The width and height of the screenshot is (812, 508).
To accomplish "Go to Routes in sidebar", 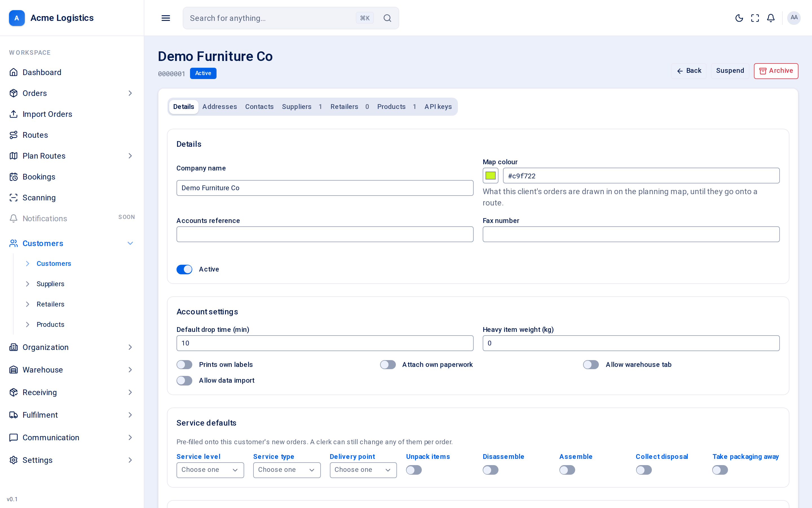I will [x=72, y=135].
